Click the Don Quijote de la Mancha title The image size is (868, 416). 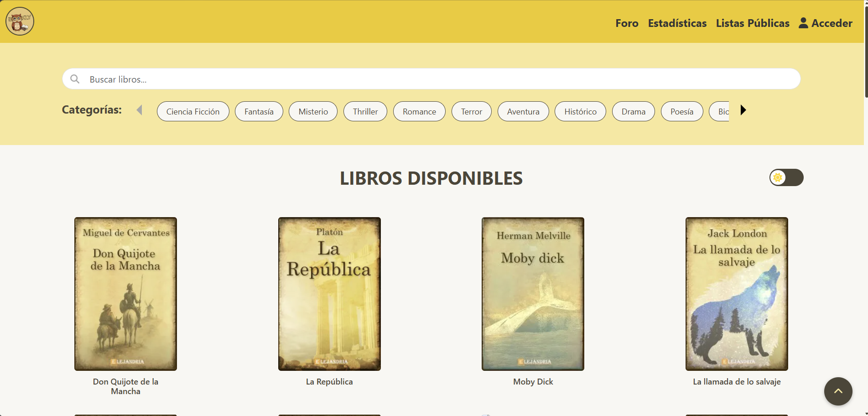coord(125,386)
